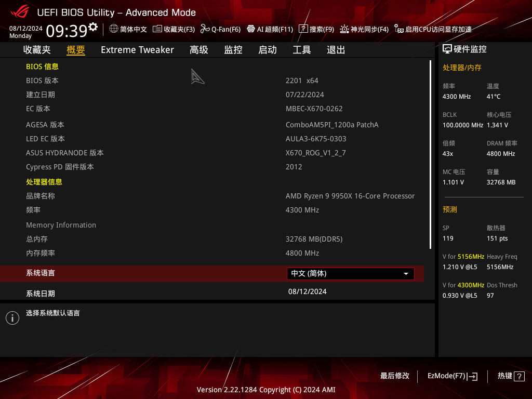Click the globe language icon
The width and height of the screenshot is (532, 399).
click(114, 29)
